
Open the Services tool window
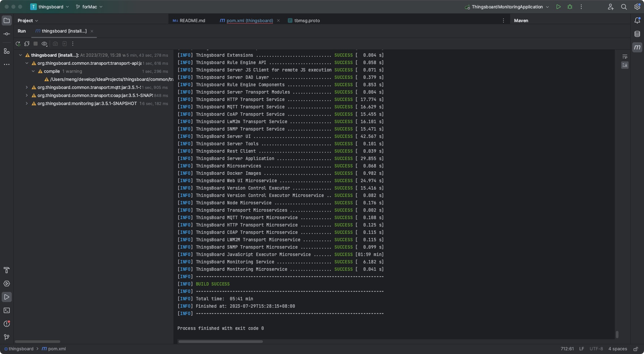7,284
